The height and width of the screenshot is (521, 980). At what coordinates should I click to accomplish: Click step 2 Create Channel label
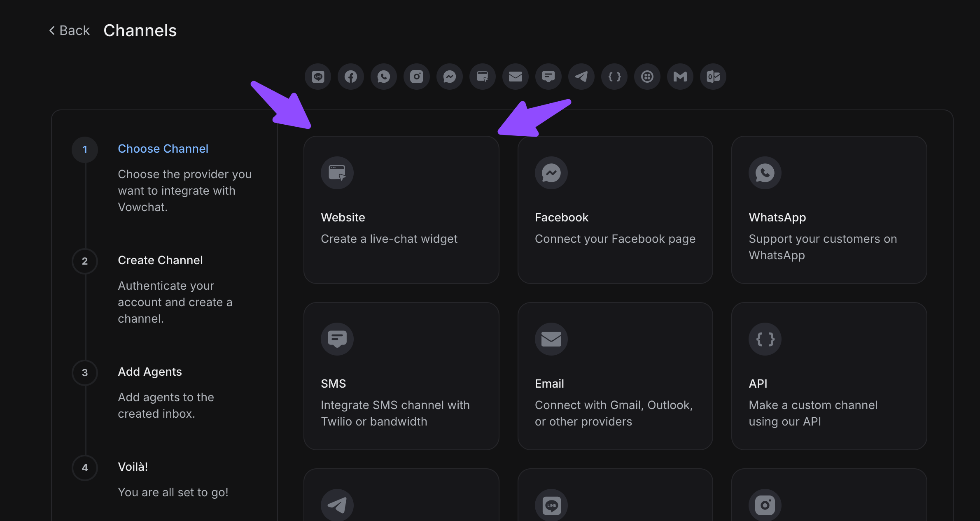tap(160, 260)
